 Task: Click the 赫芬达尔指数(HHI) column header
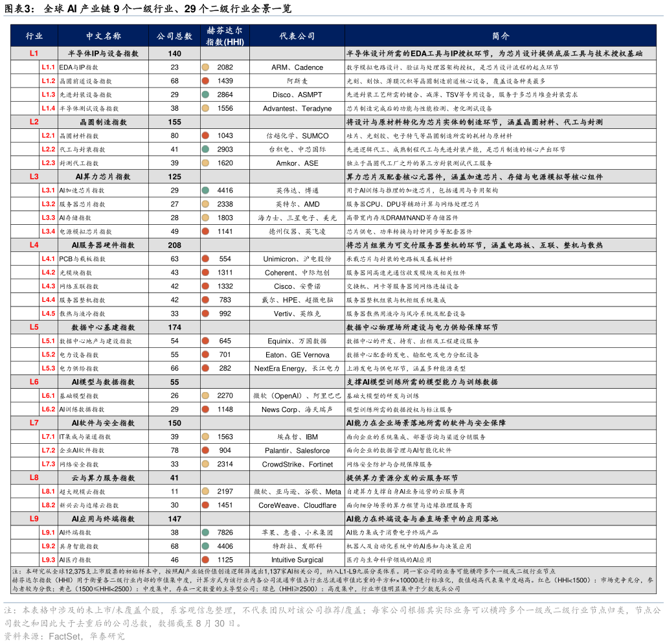pos(225,36)
